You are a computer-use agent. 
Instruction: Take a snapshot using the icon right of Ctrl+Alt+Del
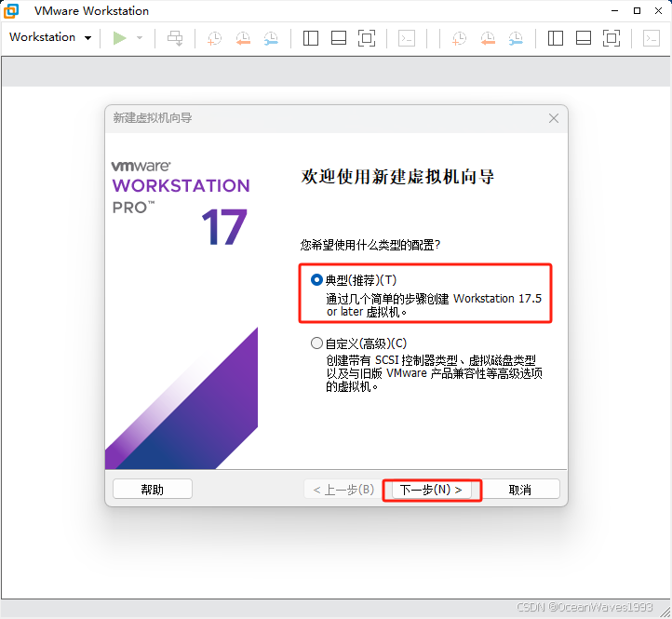pos(214,38)
